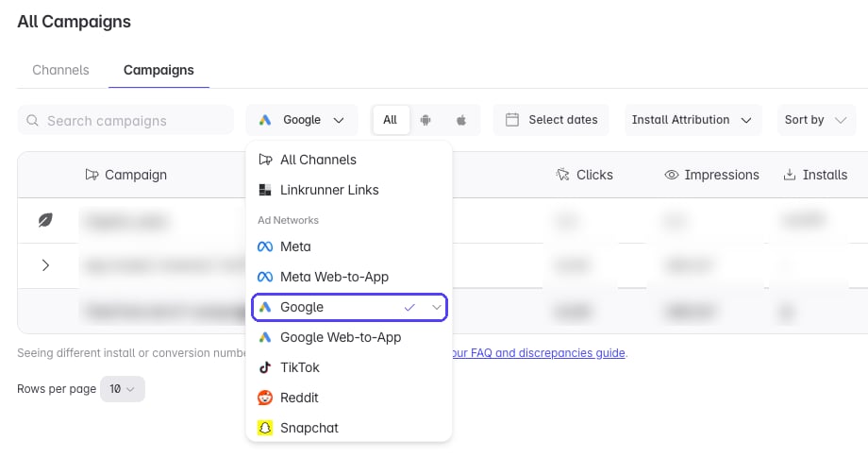Choose Linkrunner Links in the menu
Screen dimensions: 868x458
(x=349, y=190)
